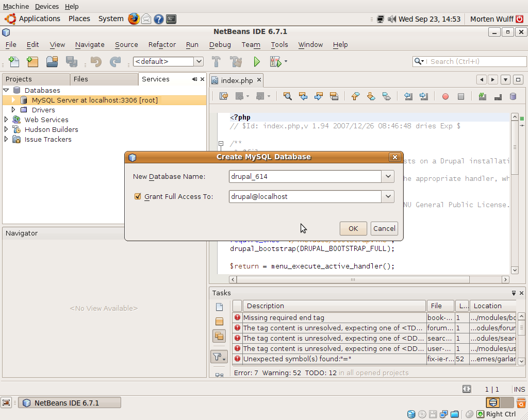This screenshot has height=420, width=528.
Task: Click the New File toolbar icon
Action: 14,62
